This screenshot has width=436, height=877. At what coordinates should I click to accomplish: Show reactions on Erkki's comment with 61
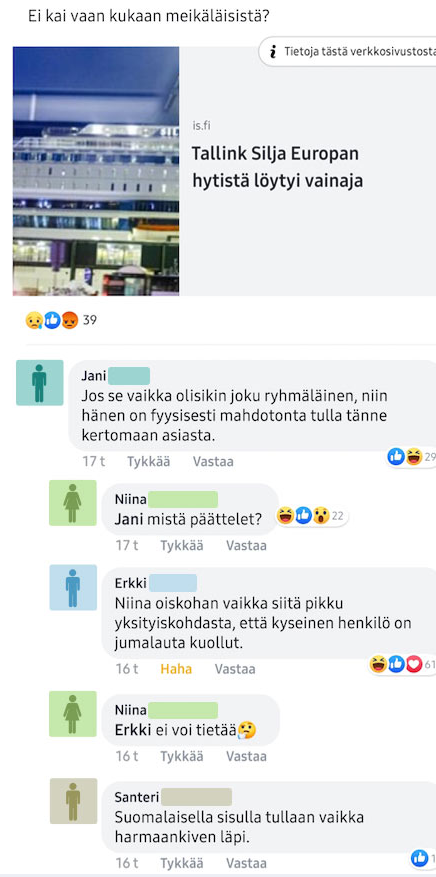(402, 664)
